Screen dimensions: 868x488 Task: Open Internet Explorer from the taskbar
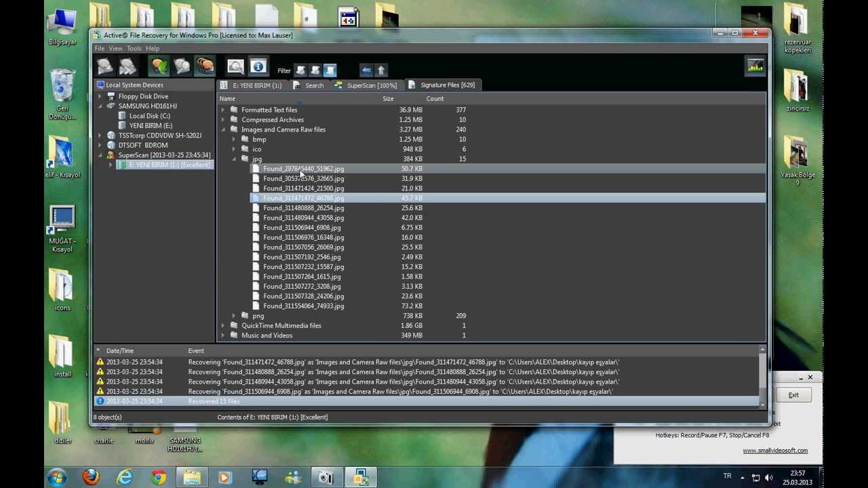click(x=125, y=477)
